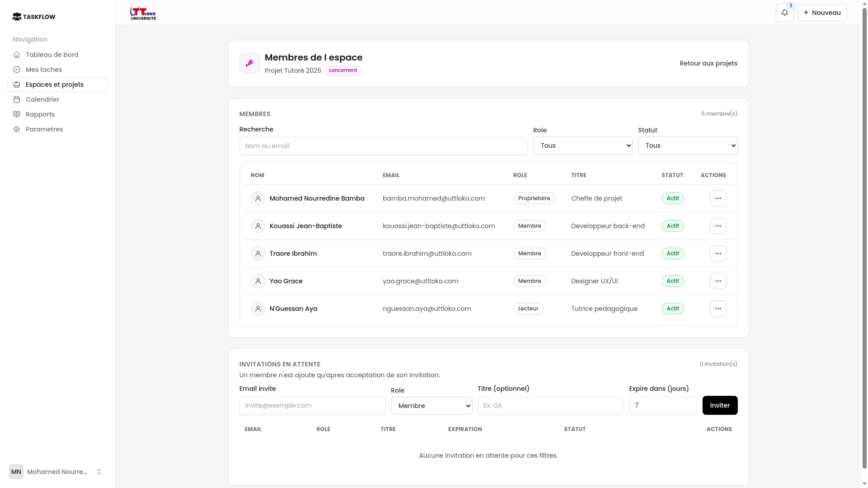This screenshot has width=868, height=488.
Task: Open the Calendrier page
Action: (x=57, y=99)
